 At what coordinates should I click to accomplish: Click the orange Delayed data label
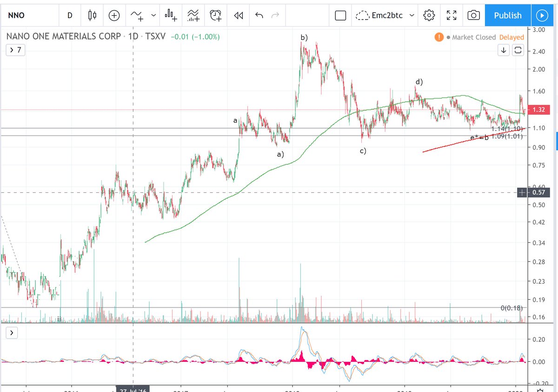click(x=511, y=37)
